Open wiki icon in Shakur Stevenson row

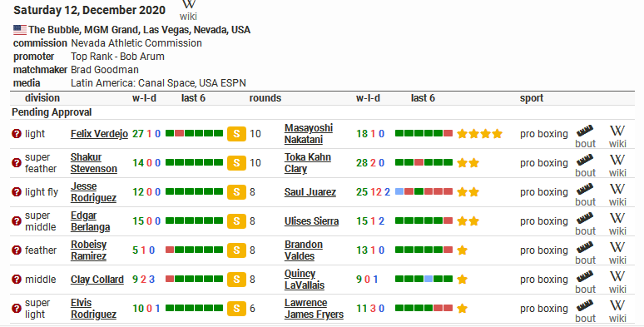[617, 166]
